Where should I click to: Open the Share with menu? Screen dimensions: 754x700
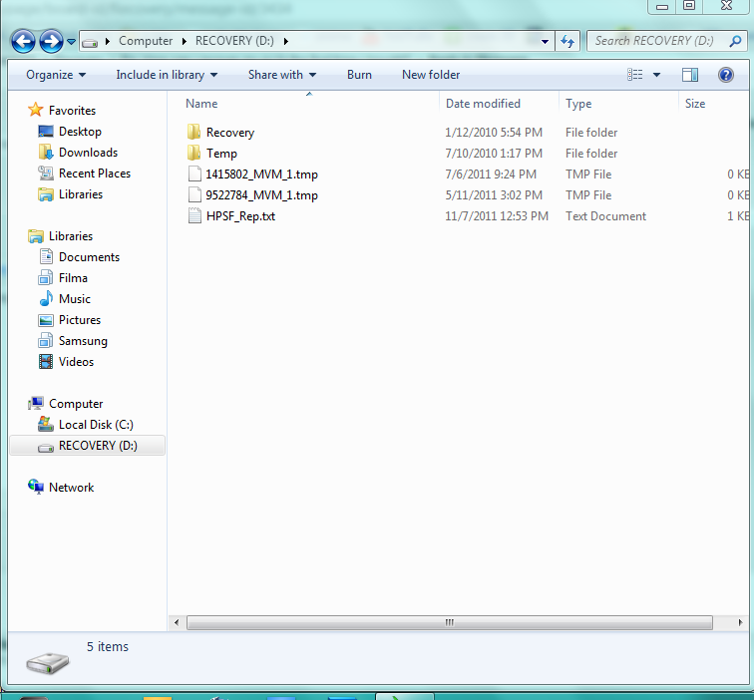[x=281, y=75]
